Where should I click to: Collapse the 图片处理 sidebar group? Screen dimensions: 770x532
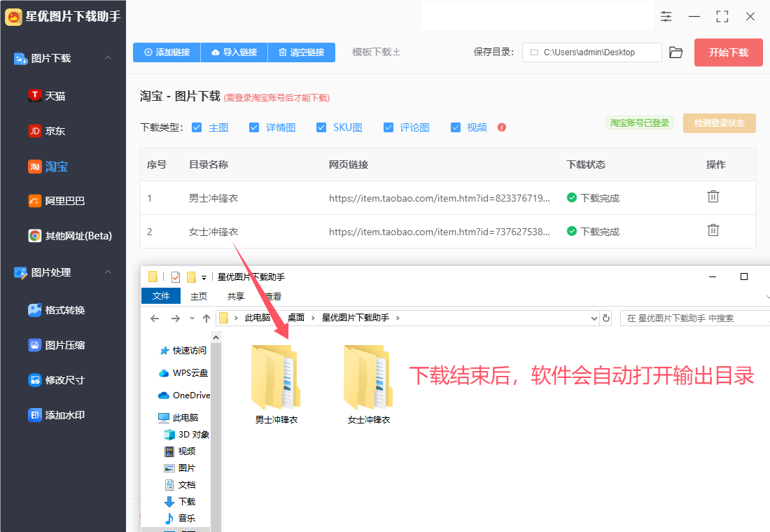pyautogui.click(x=108, y=272)
